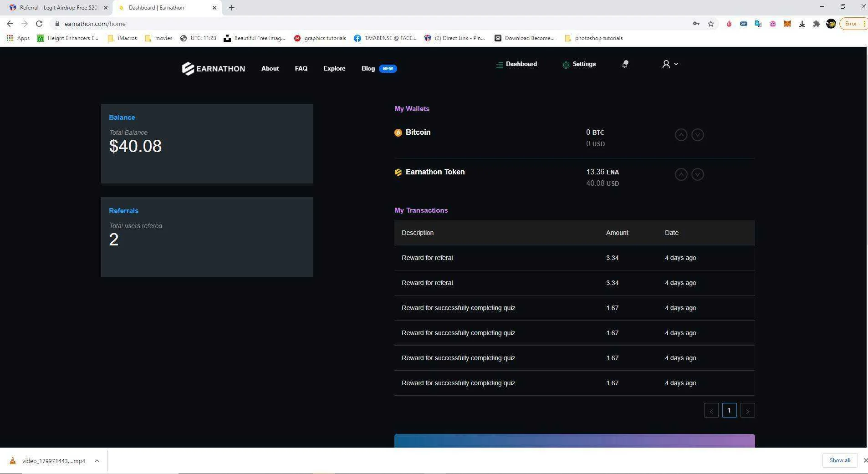Open the MetaMask fox extension
Screen dimensions: 868x474
coord(787,24)
